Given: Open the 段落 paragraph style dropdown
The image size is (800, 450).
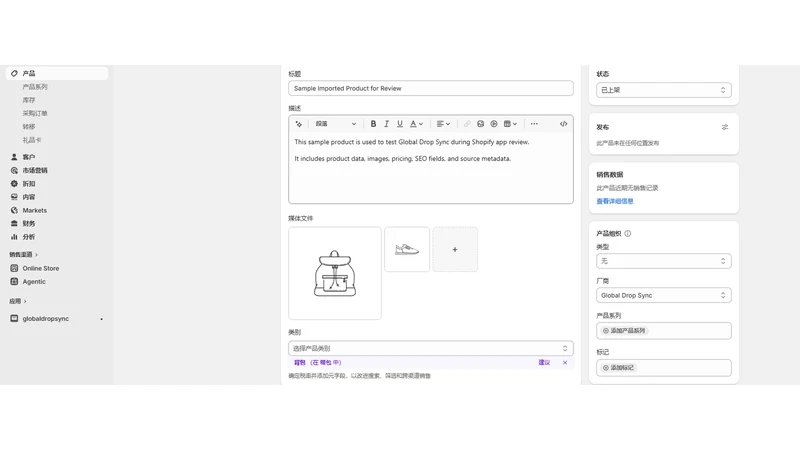Looking at the screenshot, I should 335,124.
